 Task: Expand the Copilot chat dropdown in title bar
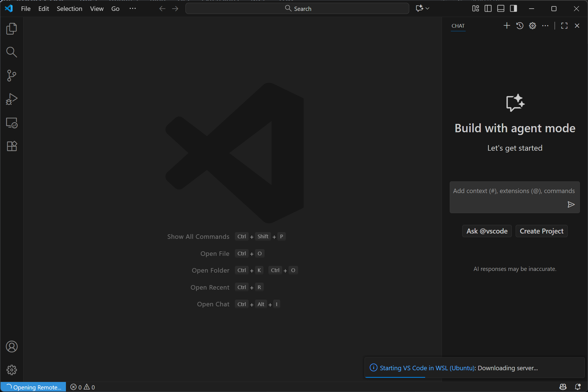[x=427, y=9]
